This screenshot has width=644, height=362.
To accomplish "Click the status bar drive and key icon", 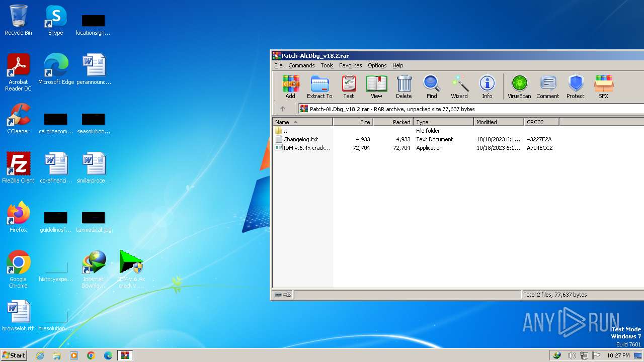I will point(283,295).
